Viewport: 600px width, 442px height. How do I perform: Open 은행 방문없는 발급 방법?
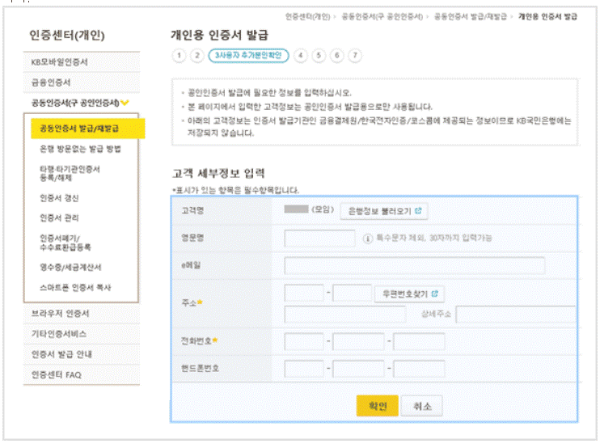[x=80, y=149]
